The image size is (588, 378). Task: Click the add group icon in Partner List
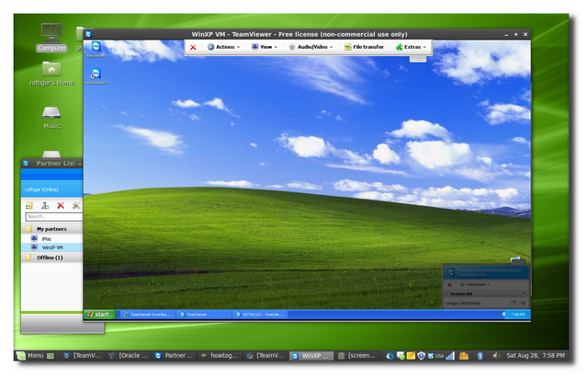coord(29,205)
